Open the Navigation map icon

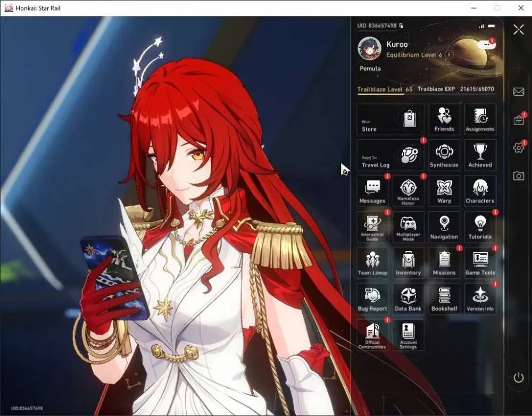pyautogui.click(x=444, y=227)
